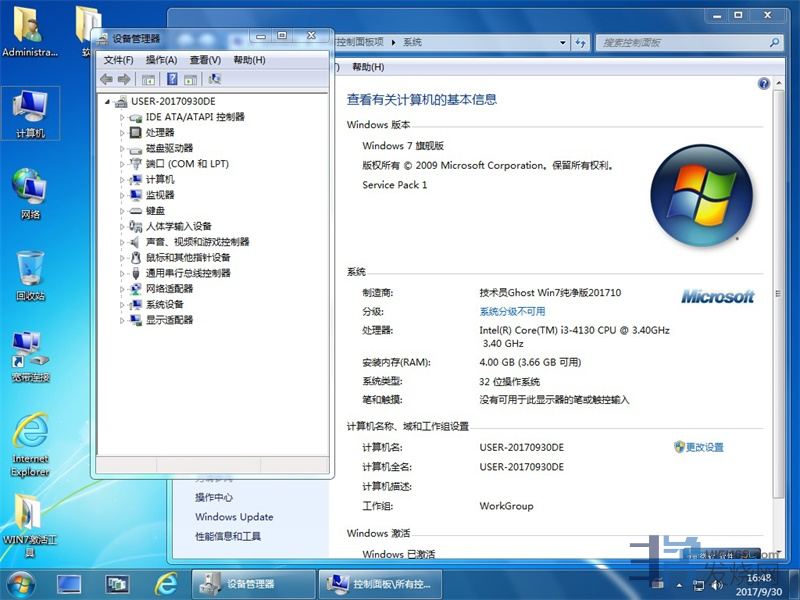This screenshot has height=600, width=800.
Task: Click the Help icon in Device Manager toolbar
Action: [172, 79]
